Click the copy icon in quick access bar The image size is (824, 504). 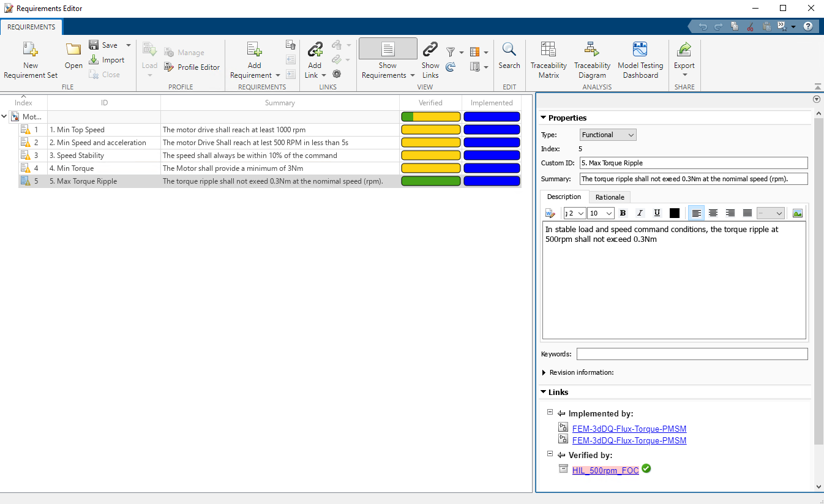point(735,26)
